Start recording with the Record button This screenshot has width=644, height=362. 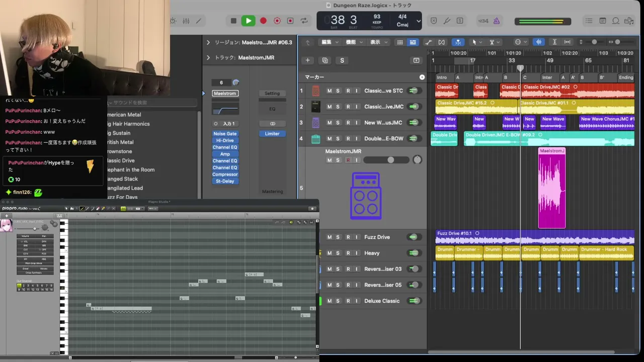[x=263, y=21]
